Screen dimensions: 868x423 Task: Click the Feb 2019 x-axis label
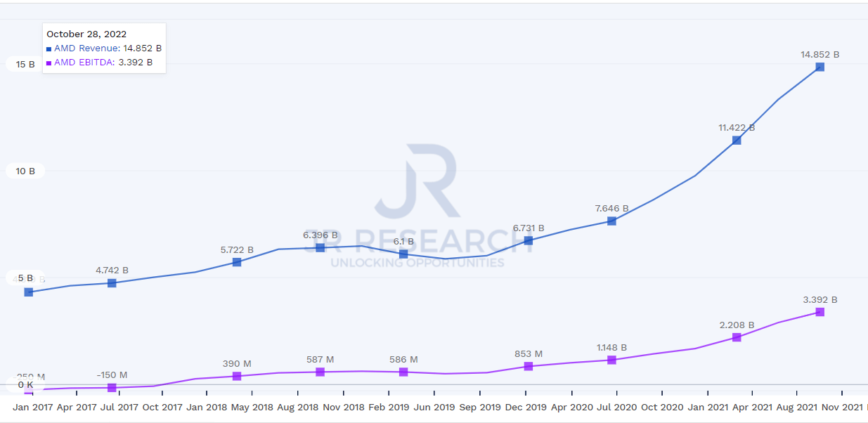click(389, 406)
